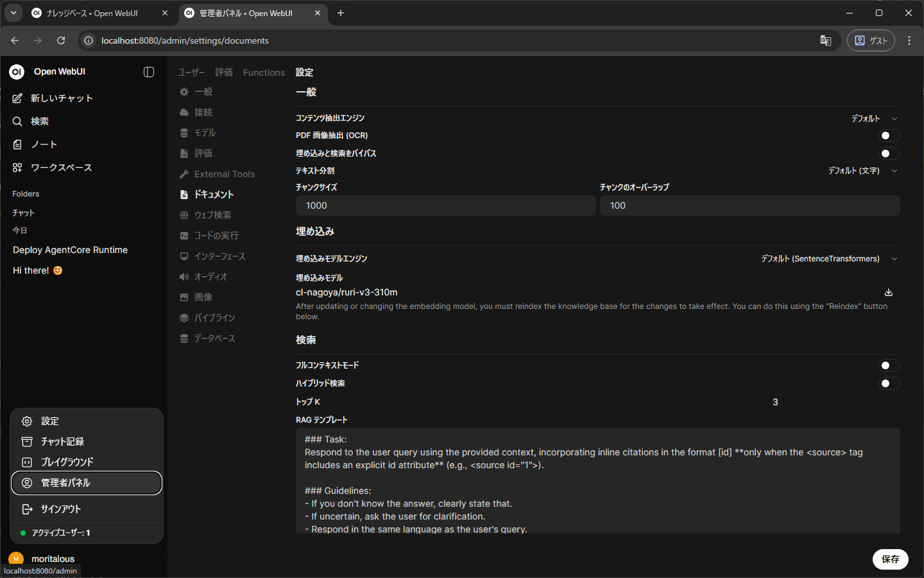
Task: Click inside the RAG テンプレート text area
Action: point(597,481)
